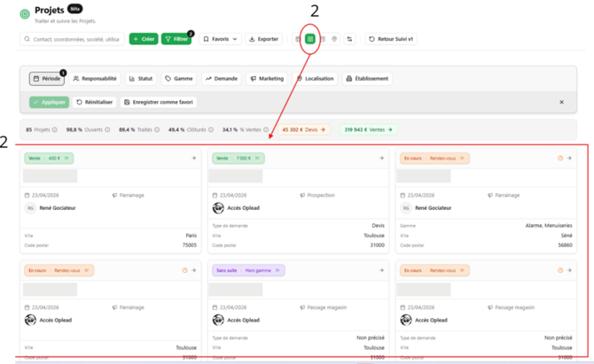Apply filters with Appliquer

[50, 102]
